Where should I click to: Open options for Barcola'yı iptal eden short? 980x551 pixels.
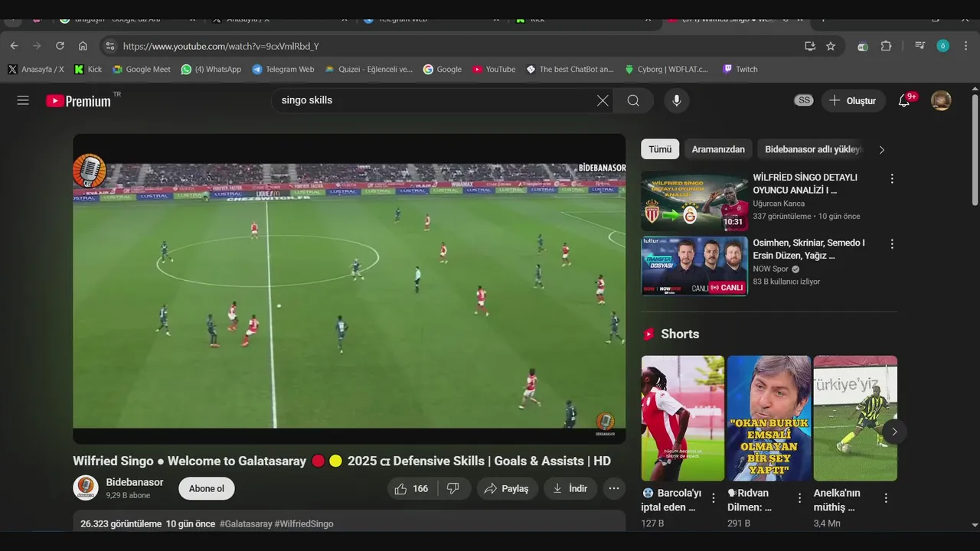[x=714, y=498]
